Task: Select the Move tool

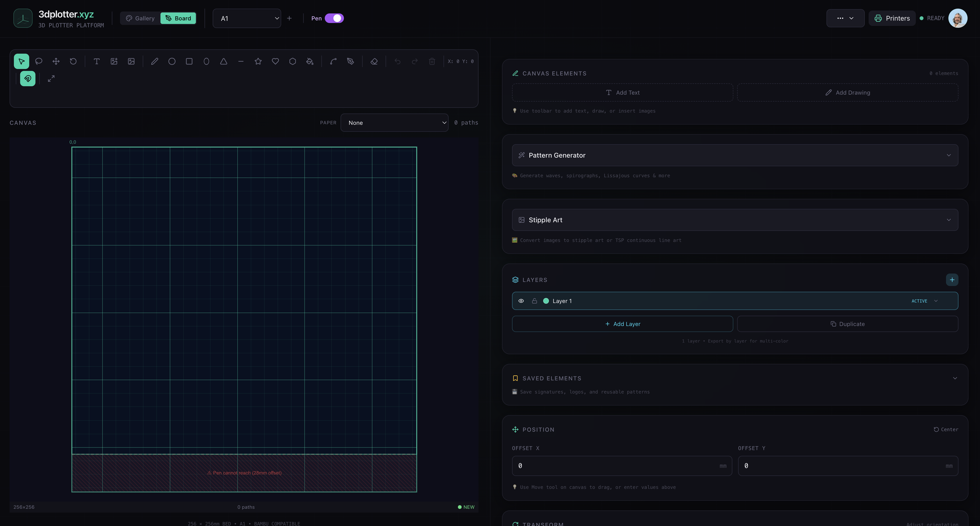Action: pos(56,61)
